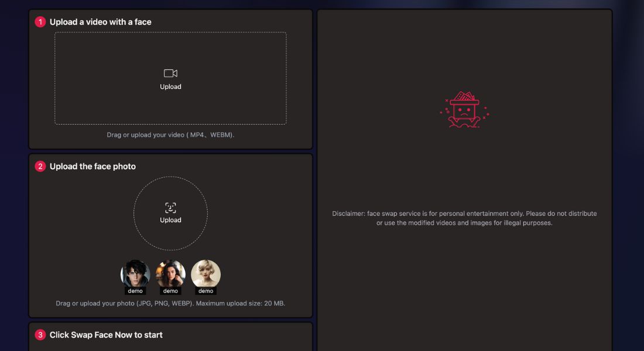Choose the middle demo face with dark hair
The height and width of the screenshot is (351, 644).
coord(170,273)
